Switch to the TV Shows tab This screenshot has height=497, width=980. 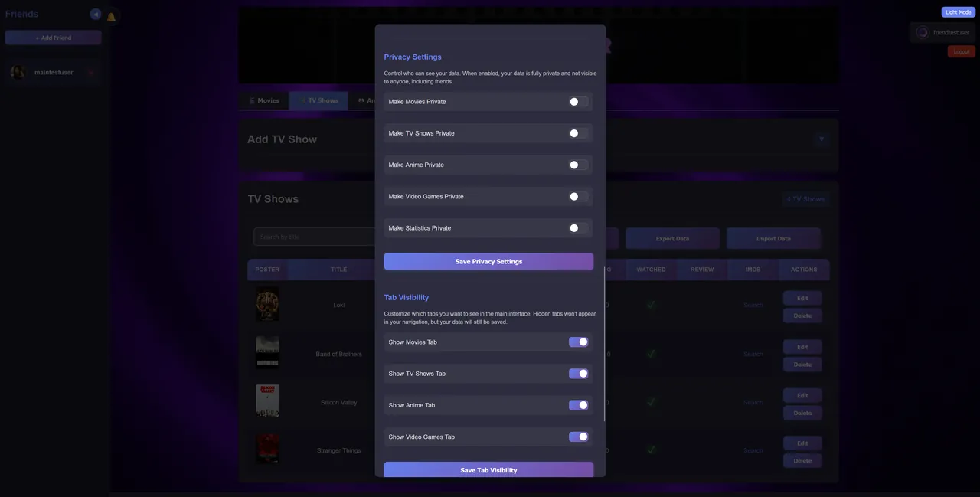[318, 100]
